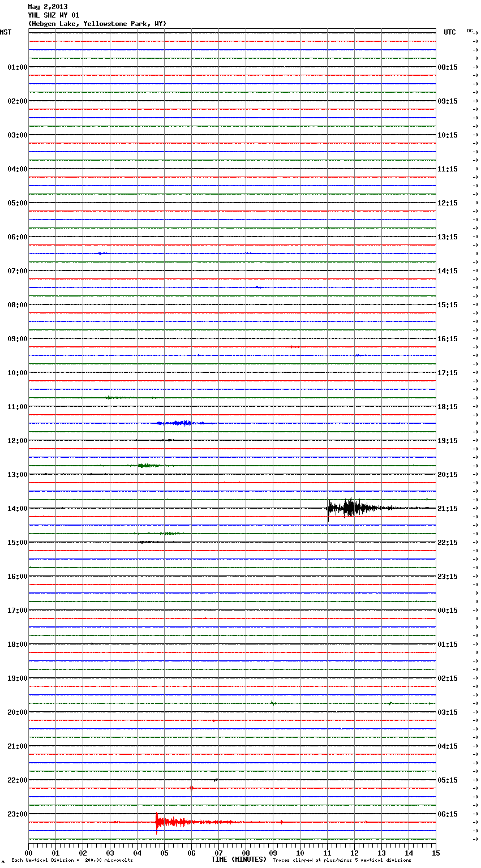The width and height of the screenshot is (481, 868).
Task: Select the '16:15' UTC row label
Action: coord(448,339)
